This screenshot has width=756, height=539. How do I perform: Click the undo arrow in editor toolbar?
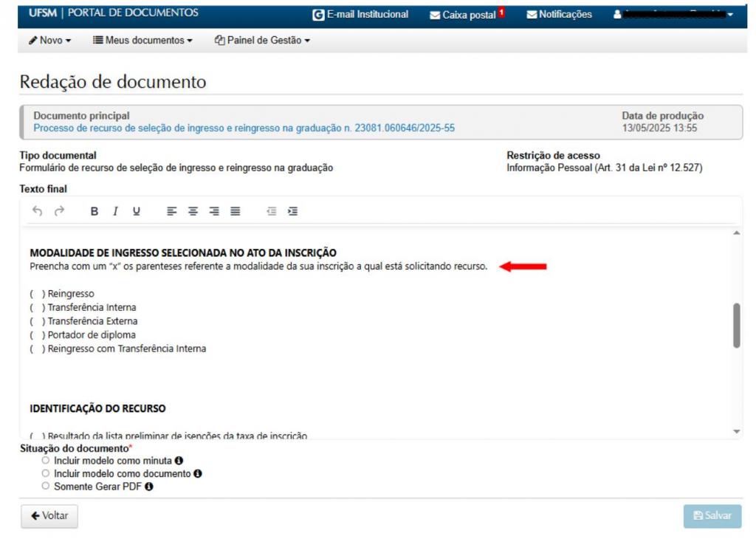(38, 211)
